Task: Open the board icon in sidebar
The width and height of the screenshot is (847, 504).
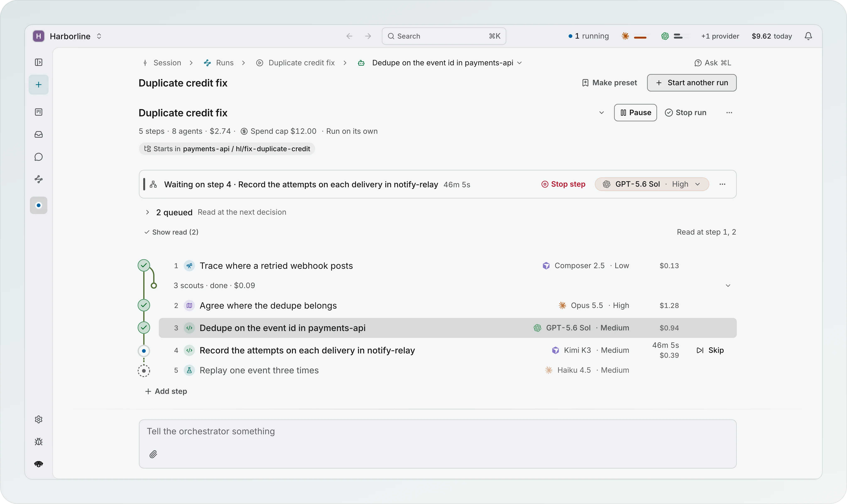Action: (38, 112)
